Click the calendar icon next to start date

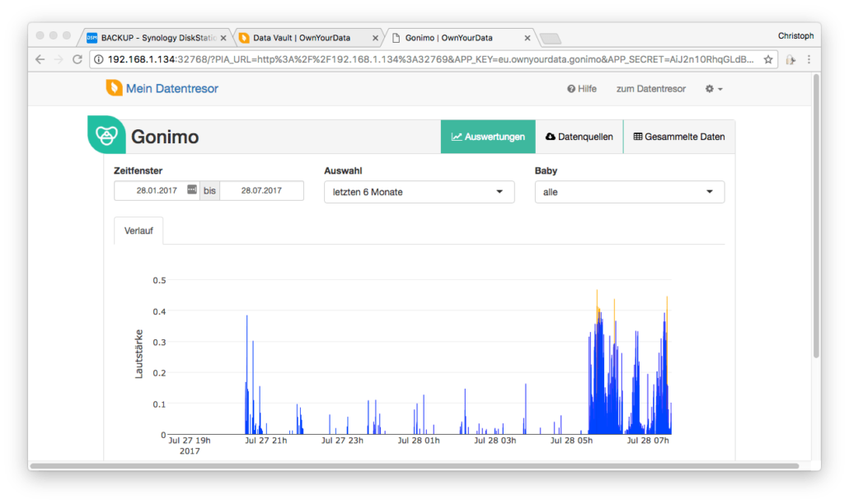pos(192,190)
